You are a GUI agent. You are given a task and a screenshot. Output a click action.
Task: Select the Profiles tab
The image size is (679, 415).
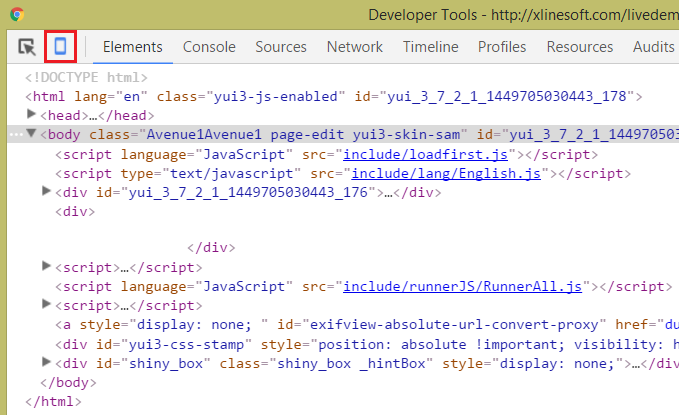[x=502, y=47]
